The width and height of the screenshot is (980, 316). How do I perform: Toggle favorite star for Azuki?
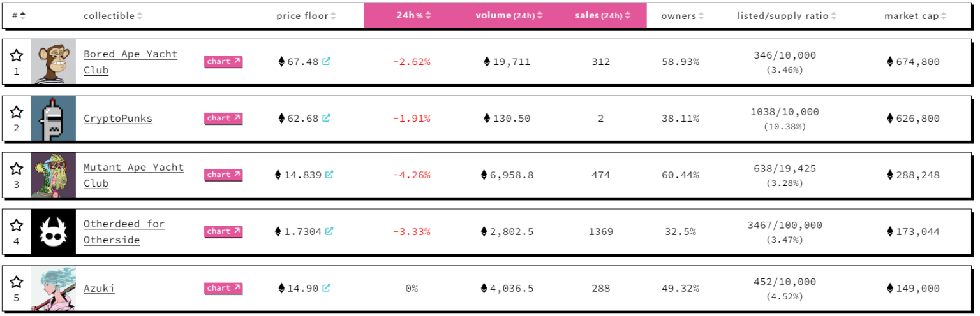click(x=17, y=282)
